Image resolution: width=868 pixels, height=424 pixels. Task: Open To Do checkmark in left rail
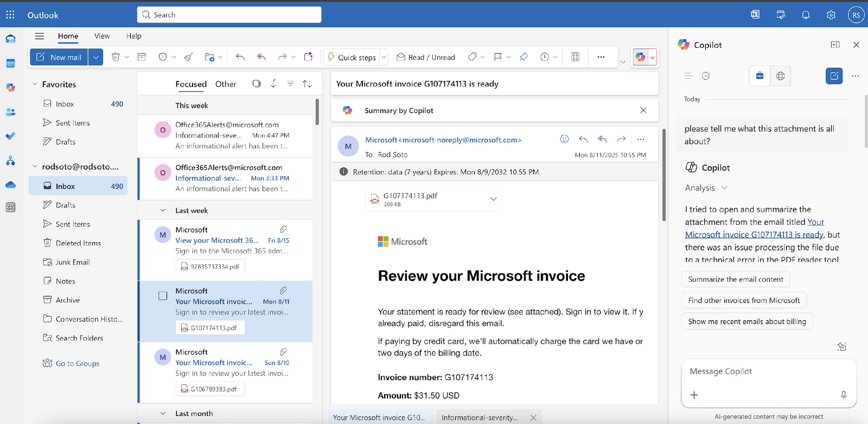pyautogui.click(x=10, y=136)
